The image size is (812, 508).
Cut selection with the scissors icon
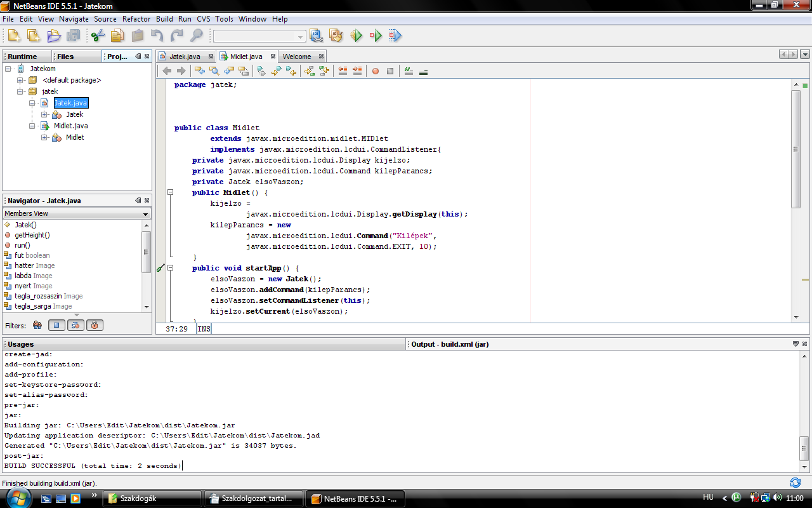(98, 36)
